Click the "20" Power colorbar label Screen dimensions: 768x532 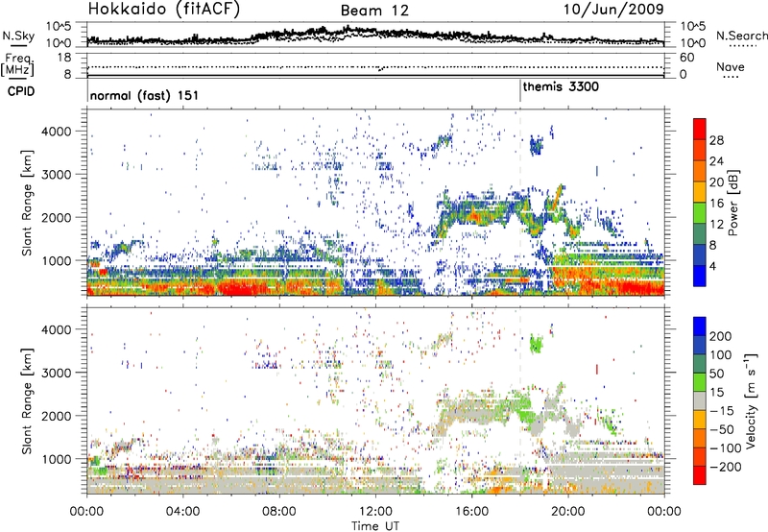pos(716,182)
